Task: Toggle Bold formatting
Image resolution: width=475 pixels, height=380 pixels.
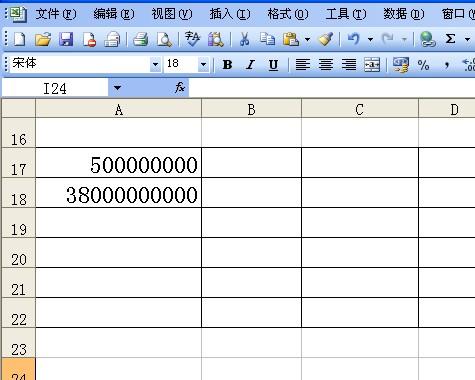Action: point(227,64)
